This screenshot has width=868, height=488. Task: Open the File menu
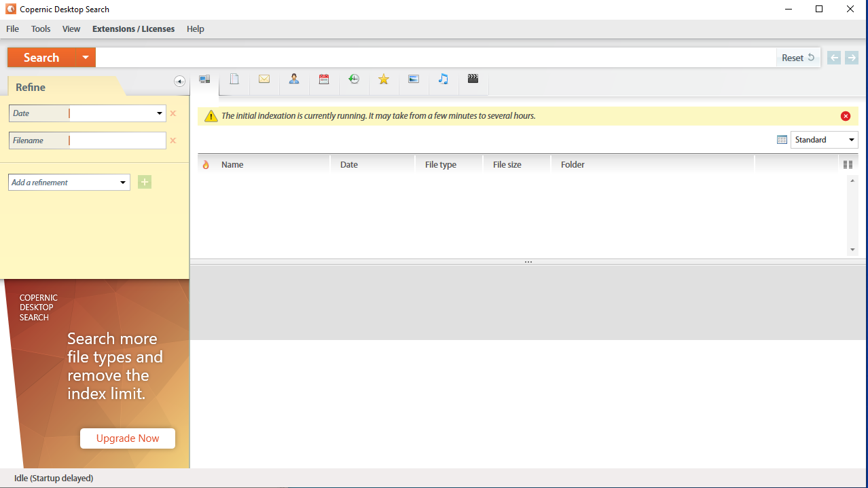[x=12, y=29]
